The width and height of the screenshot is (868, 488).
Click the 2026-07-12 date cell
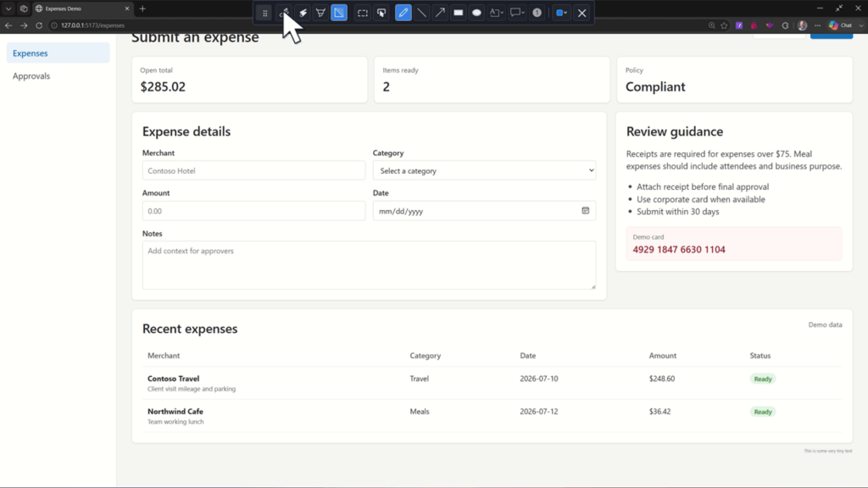[x=538, y=412]
